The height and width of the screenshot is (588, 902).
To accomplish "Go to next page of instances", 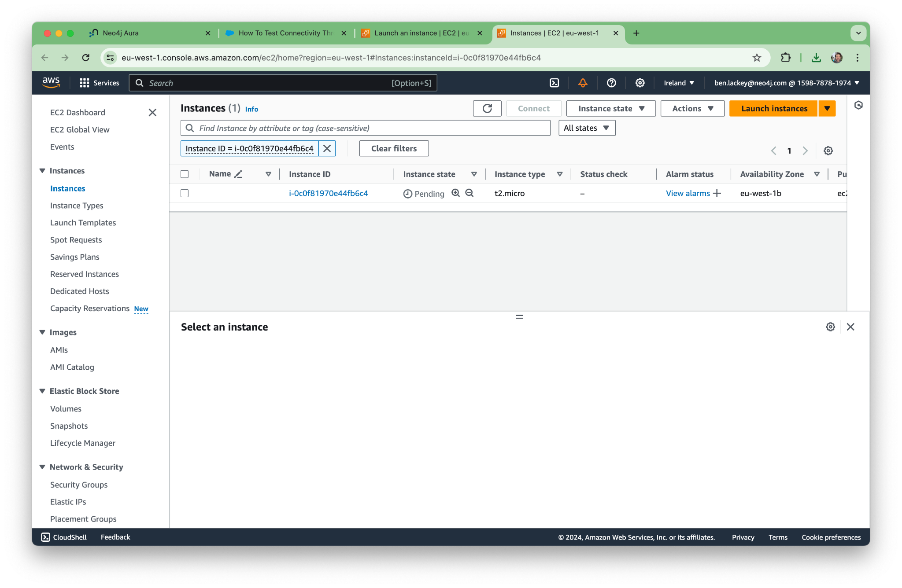I will point(805,151).
